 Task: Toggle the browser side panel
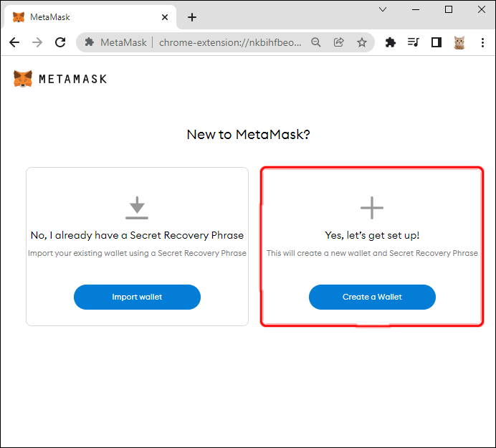pyautogui.click(x=436, y=42)
